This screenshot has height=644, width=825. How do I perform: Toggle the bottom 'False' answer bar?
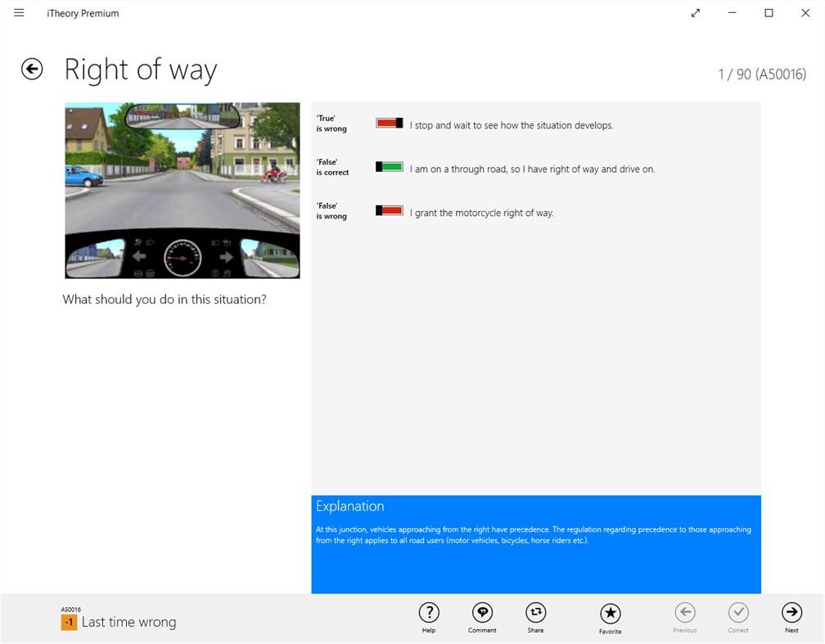(390, 209)
